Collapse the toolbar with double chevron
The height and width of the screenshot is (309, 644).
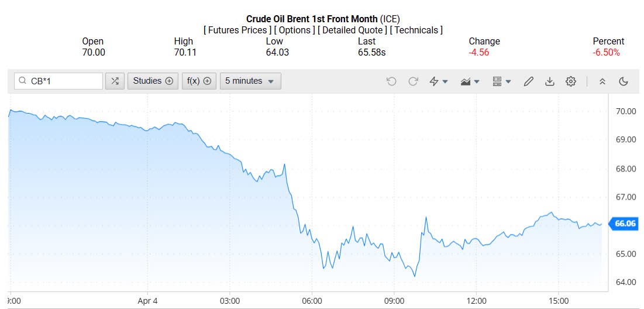[602, 82]
